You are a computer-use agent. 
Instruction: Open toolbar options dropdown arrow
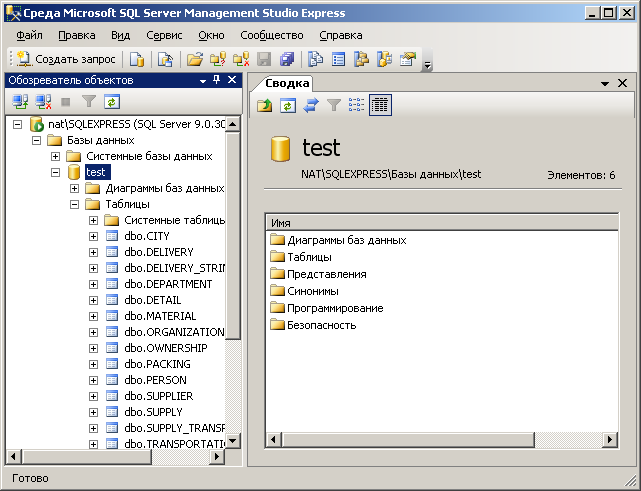427,65
